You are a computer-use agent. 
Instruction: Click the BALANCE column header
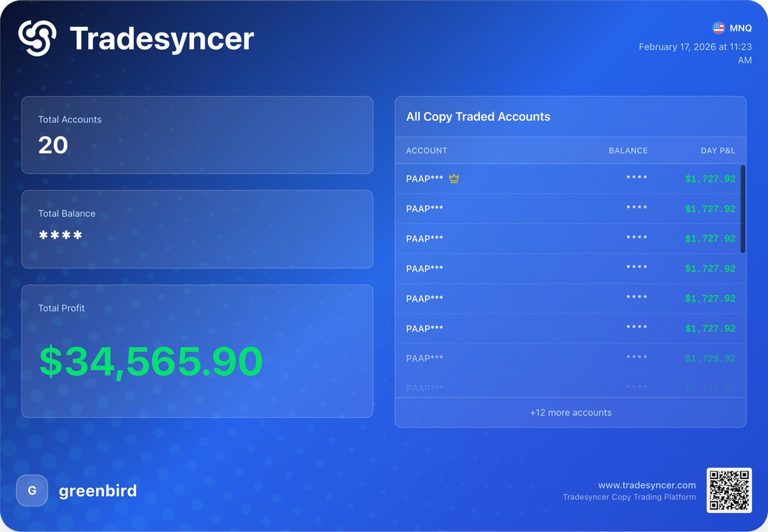click(628, 151)
